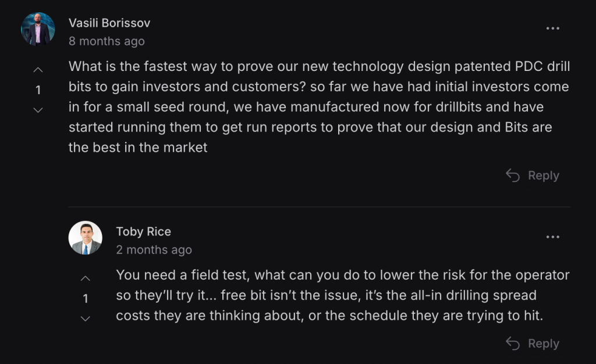596x364 pixels.
Task: Open more options for Vasili Borissov's comment
Action: [x=552, y=28]
